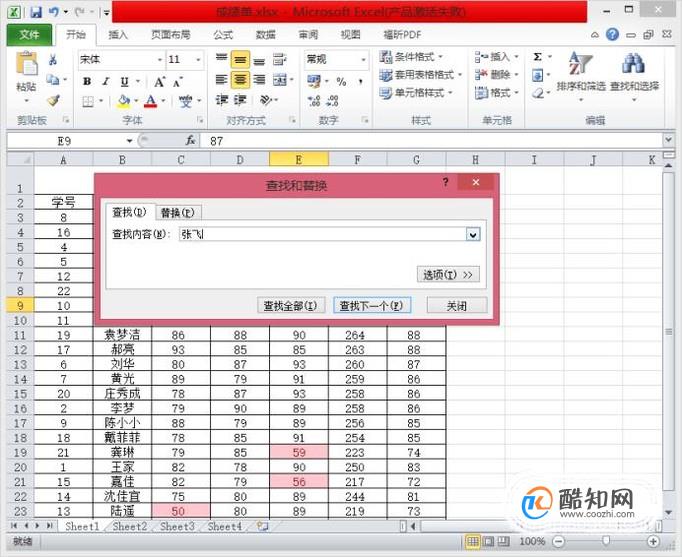Align text left

(x=221, y=80)
